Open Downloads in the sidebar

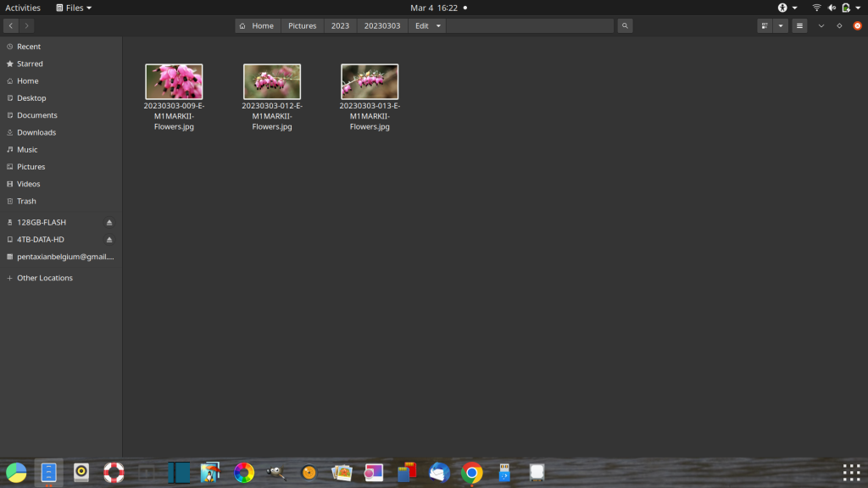(61, 132)
